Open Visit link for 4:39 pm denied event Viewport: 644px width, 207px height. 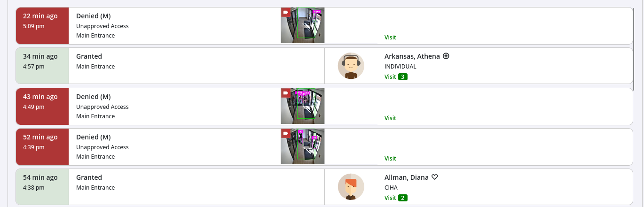pos(390,158)
